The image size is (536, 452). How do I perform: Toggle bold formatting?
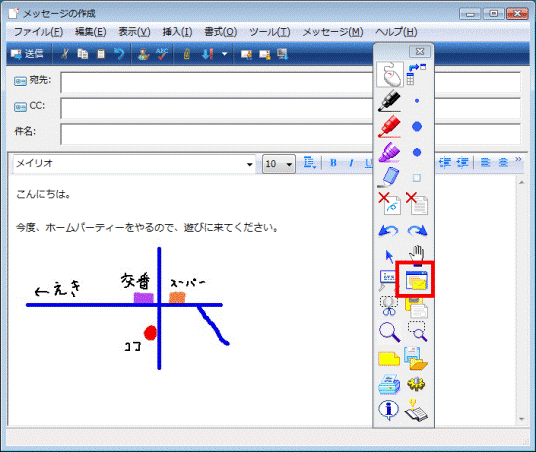click(x=333, y=163)
